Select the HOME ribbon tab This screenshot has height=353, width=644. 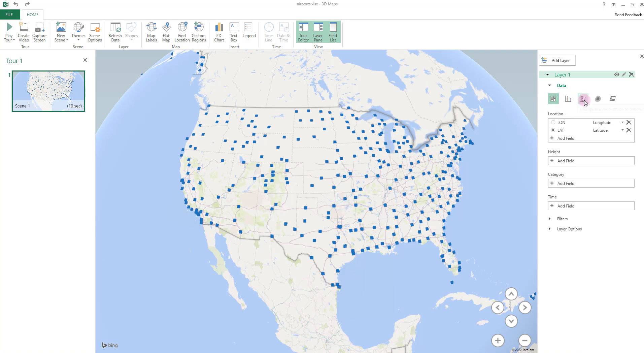point(33,14)
